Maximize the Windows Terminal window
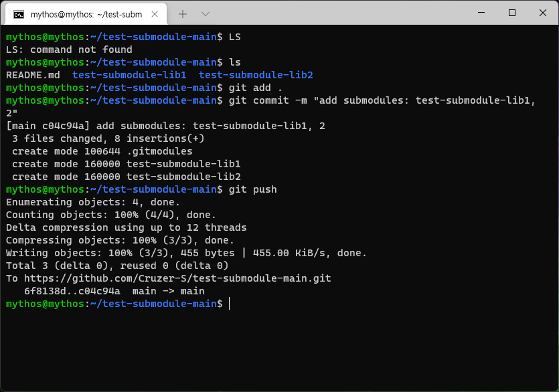Screen dimensions: 559x392 [x=512, y=12]
